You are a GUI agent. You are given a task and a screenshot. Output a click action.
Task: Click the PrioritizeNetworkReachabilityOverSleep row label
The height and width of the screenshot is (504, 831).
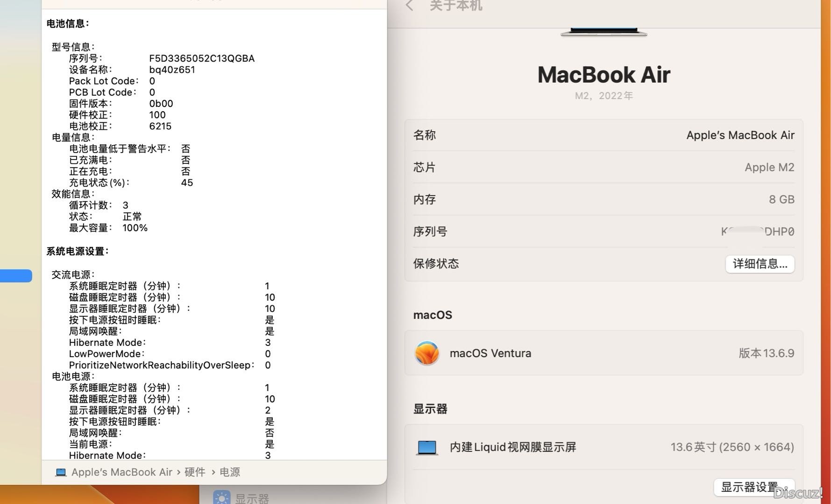162,365
